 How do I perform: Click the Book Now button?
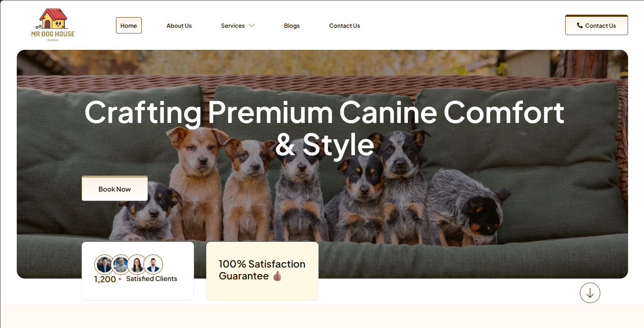[x=115, y=188]
